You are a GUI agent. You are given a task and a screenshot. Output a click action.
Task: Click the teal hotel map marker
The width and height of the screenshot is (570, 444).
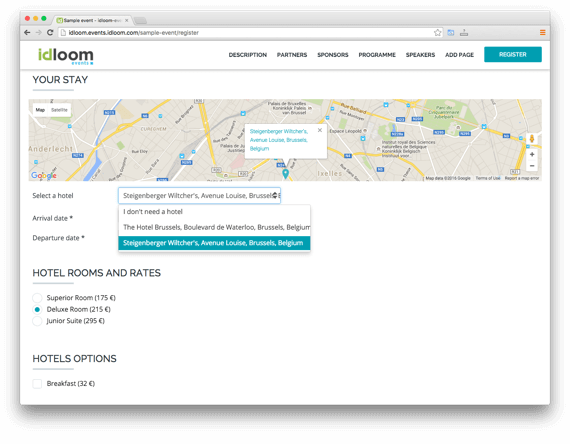[286, 174]
